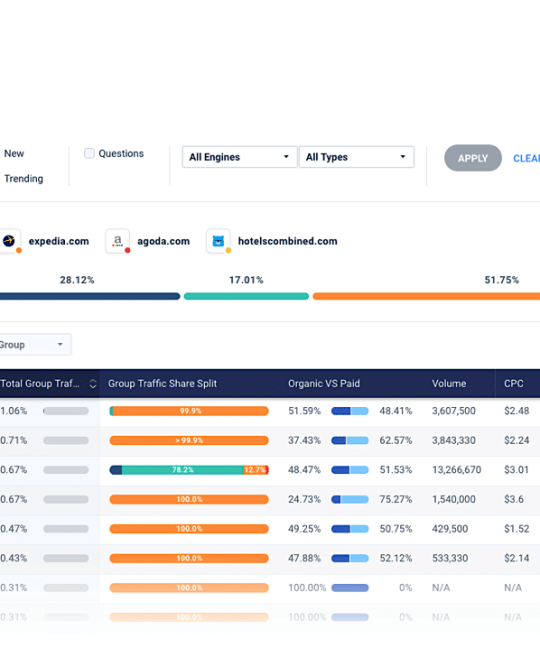This screenshot has height=648, width=540.
Task: Click the $2.14 CPC value
Action: click(516, 558)
